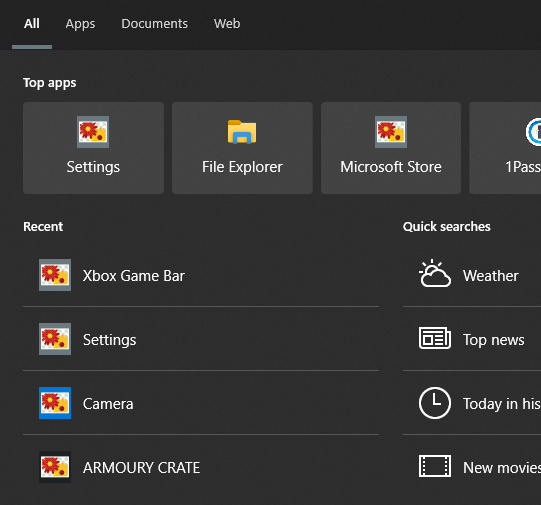This screenshot has height=505, width=541.
Task: Click the Top apps heading
Action: click(x=50, y=83)
